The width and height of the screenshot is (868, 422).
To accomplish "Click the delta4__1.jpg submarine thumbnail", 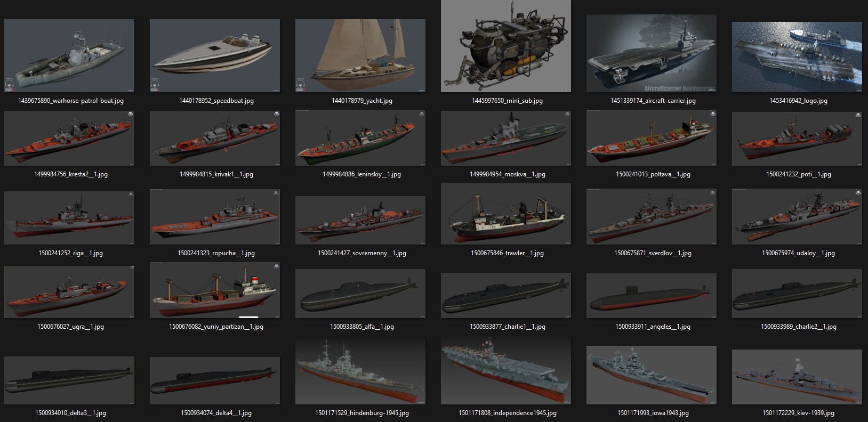I will [x=215, y=381].
